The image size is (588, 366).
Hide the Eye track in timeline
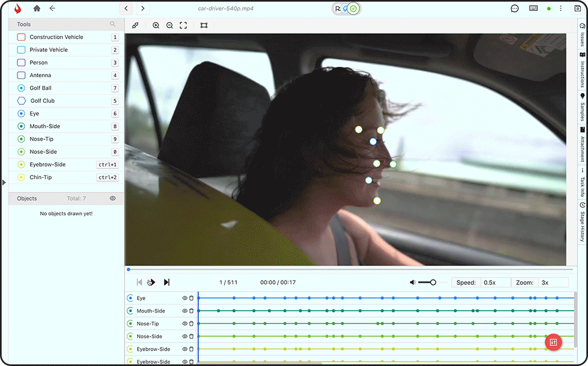pyautogui.click(x=185, y=298)
